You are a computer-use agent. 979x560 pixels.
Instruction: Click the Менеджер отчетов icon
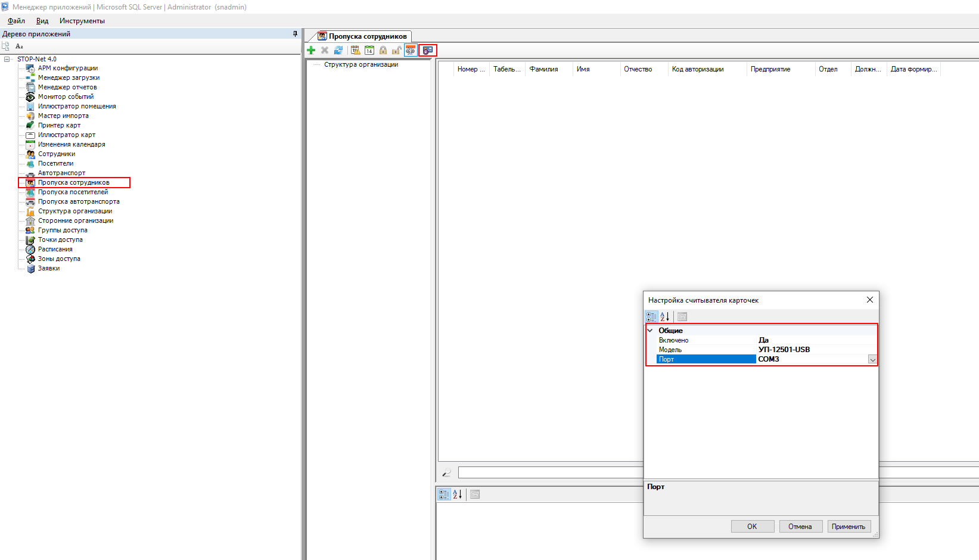(30, 87)
